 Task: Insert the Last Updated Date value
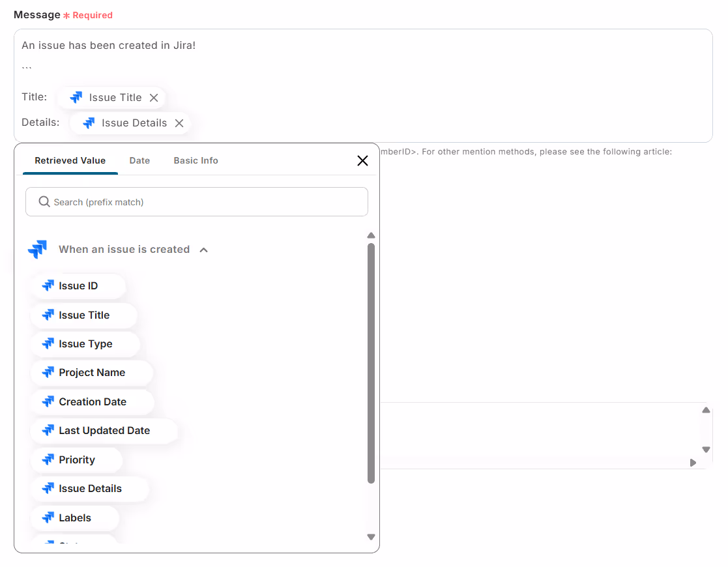(x=104, y=431)
